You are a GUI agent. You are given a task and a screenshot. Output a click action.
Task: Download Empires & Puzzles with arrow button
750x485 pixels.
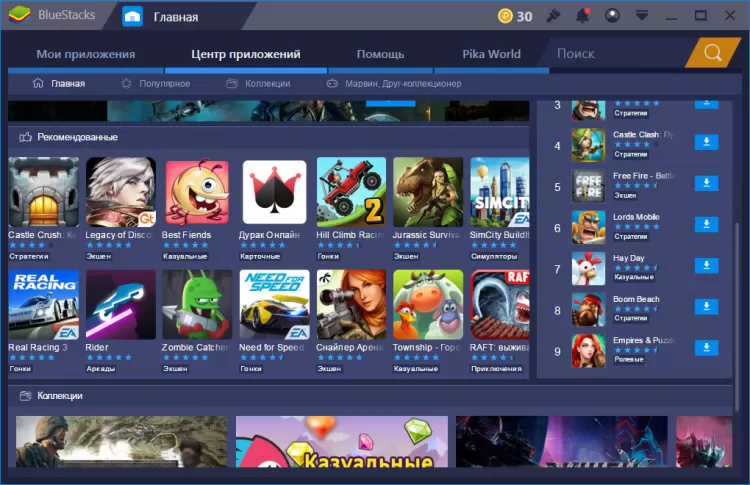coord(706,348)
